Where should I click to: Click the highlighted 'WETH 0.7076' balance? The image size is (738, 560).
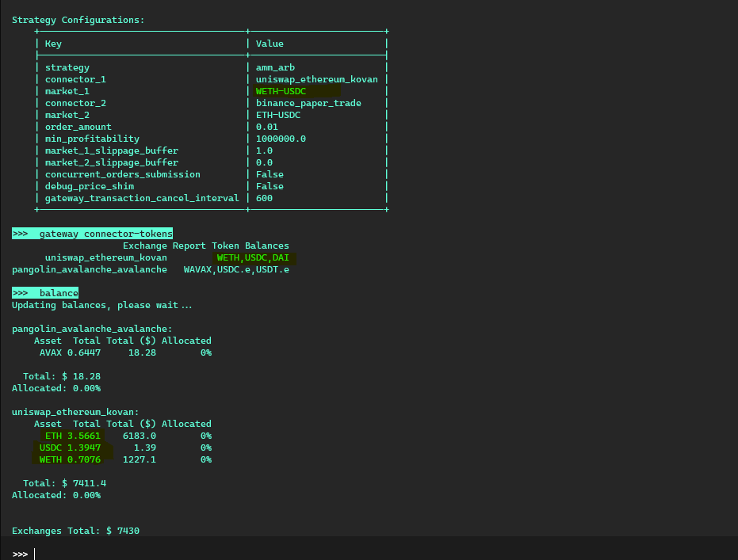coord(70,459)
